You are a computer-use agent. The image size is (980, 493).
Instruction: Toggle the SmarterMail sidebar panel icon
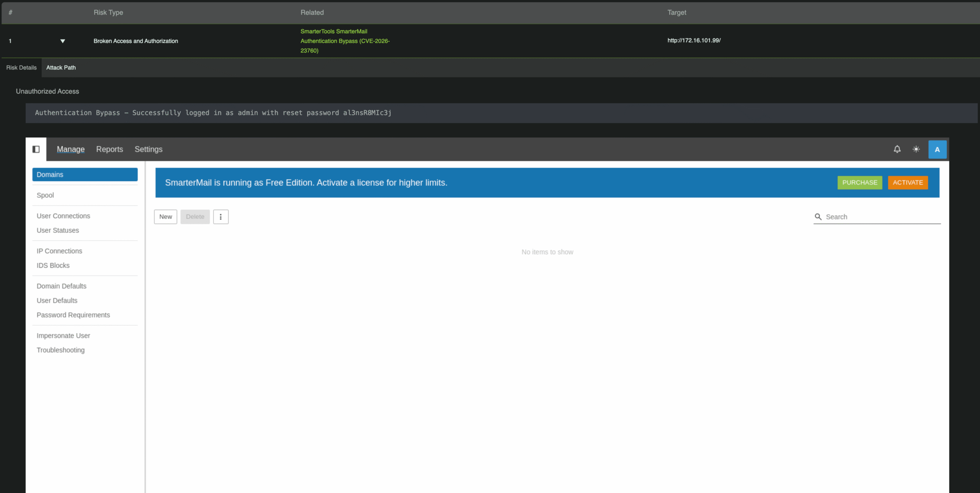(x=36, y=149)
